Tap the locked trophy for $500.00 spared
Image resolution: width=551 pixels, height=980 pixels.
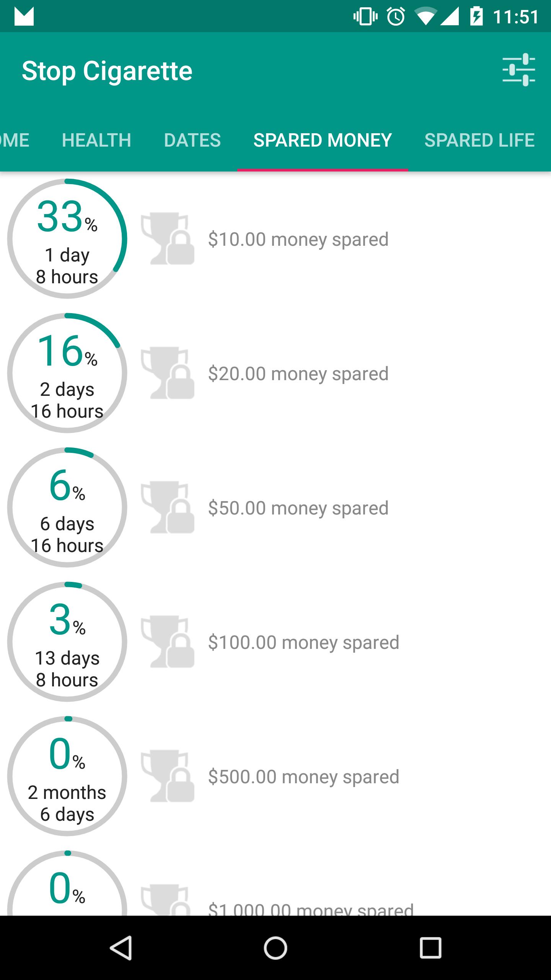pyautogui.click(x=167, y=776)
